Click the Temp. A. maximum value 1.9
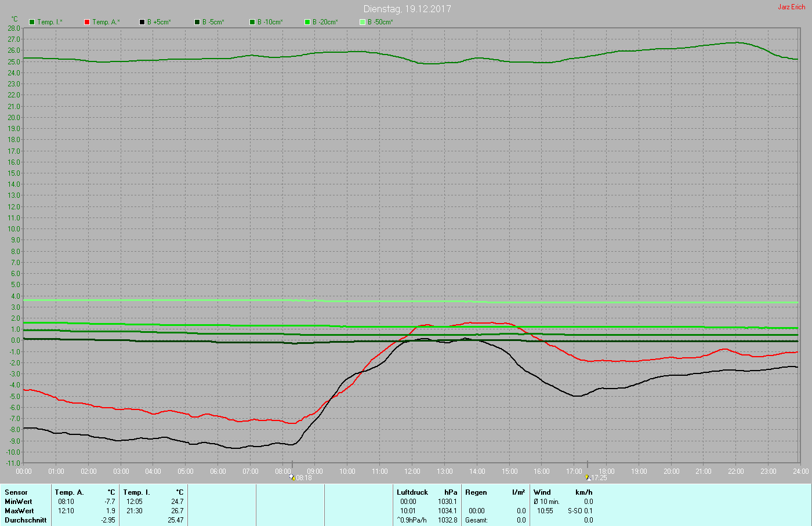Image resolution: width=812 pixels, height=526 pixels. pyautogui.click(x=110, y=511)
